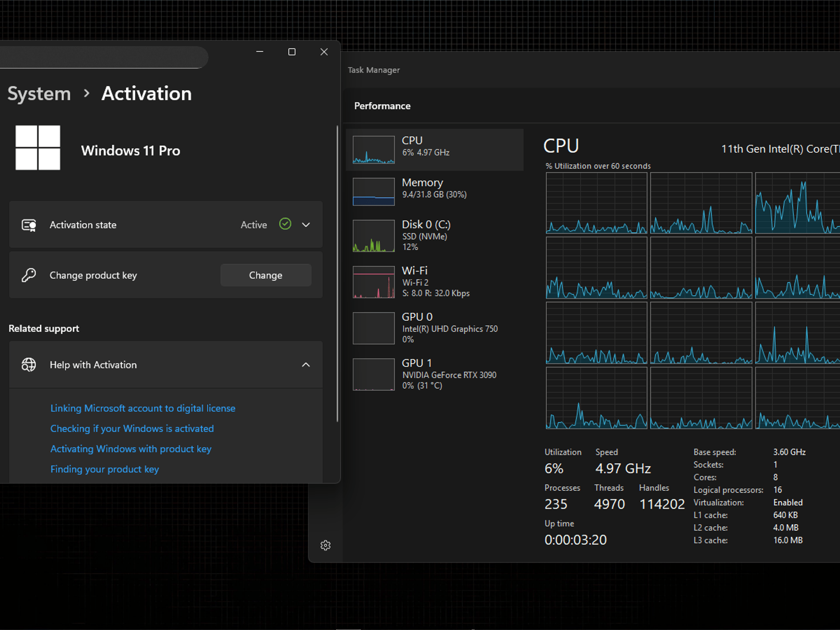Click the green Active checkmark icon
840x630 pixels.
tap(285, 224)
